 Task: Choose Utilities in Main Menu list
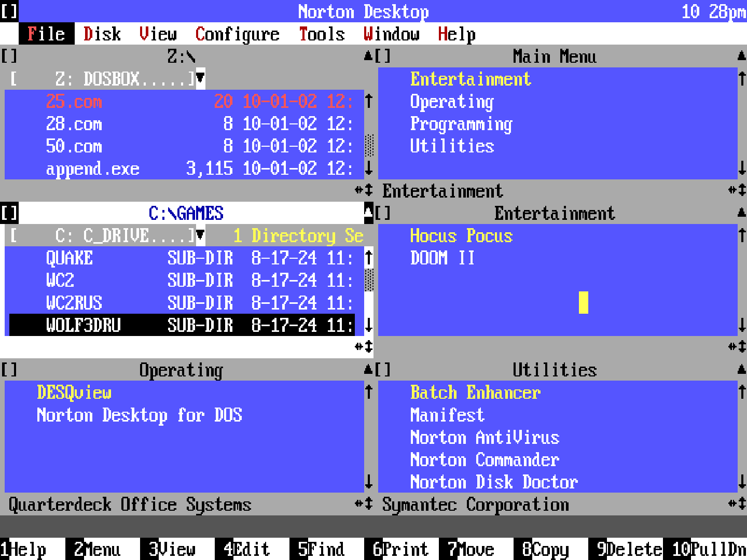click(x=452, y=146)
